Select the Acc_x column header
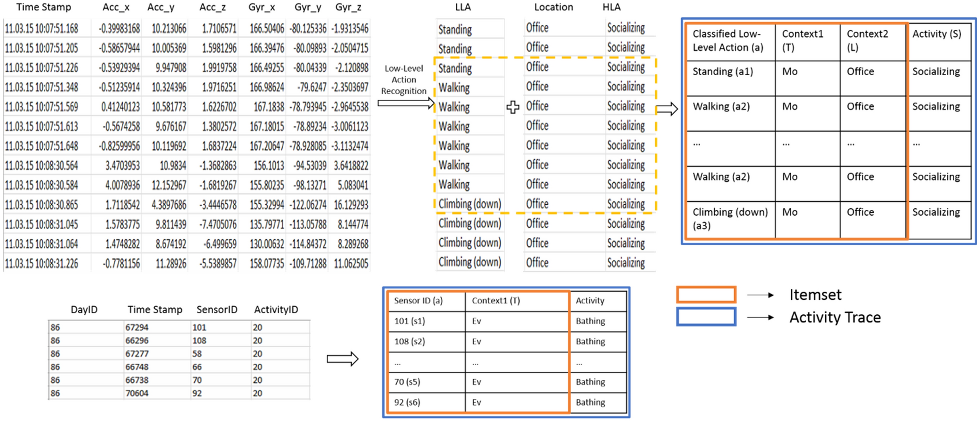980x422 pixels. click(116, 7)
